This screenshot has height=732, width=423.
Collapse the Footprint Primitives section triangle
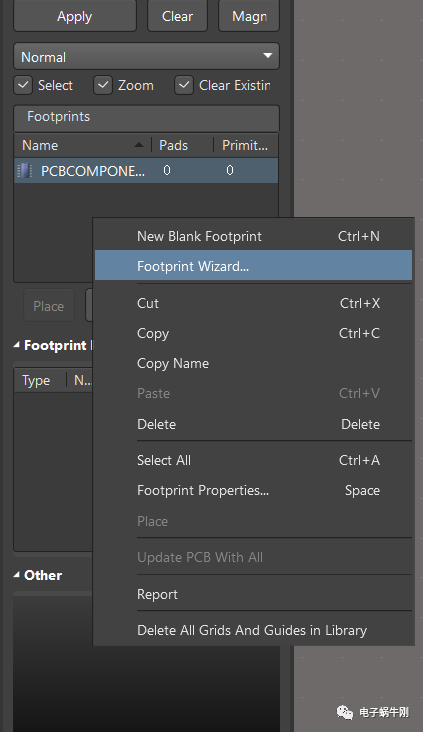16,345
